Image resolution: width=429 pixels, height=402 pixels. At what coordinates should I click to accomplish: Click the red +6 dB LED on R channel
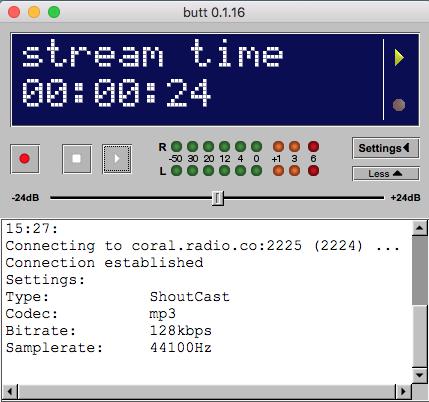coord(313,146)
